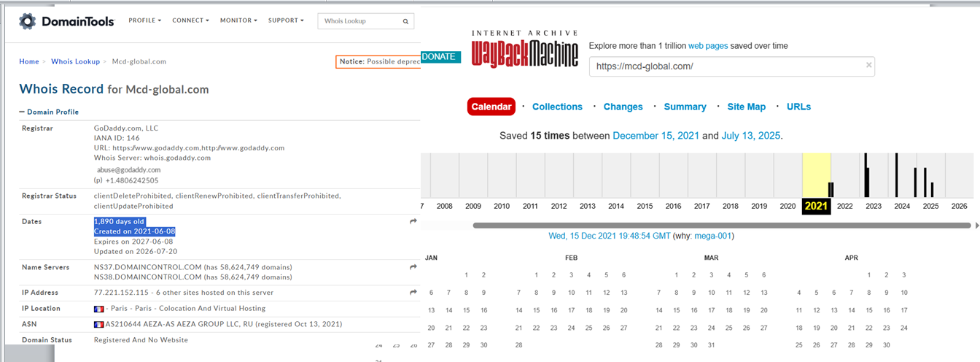Viewport: 980px width, 362px height.
Task: Click the share arrow in Dates row
Action: click(x=413, y=221)
